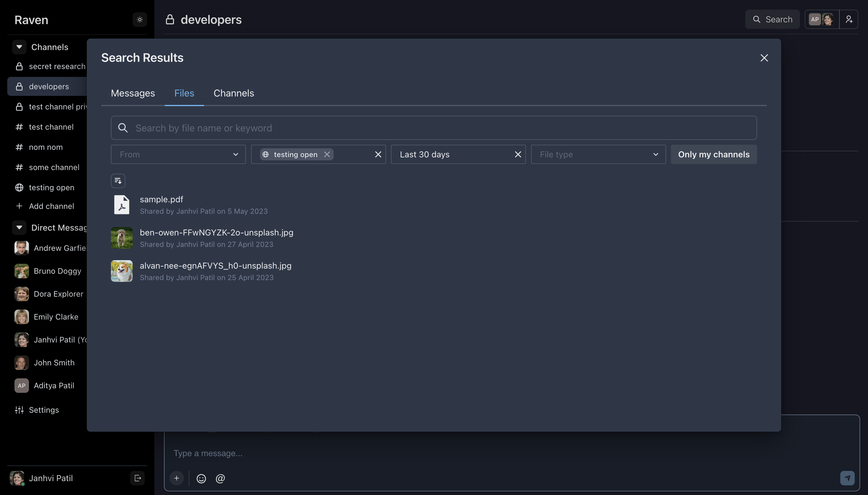Viewport: 868px width, 495px height.
Task: Switch to the Messages tab
Action: 133,93
